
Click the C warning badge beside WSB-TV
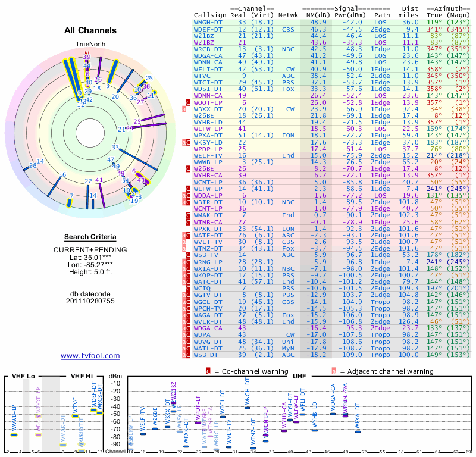188,255
